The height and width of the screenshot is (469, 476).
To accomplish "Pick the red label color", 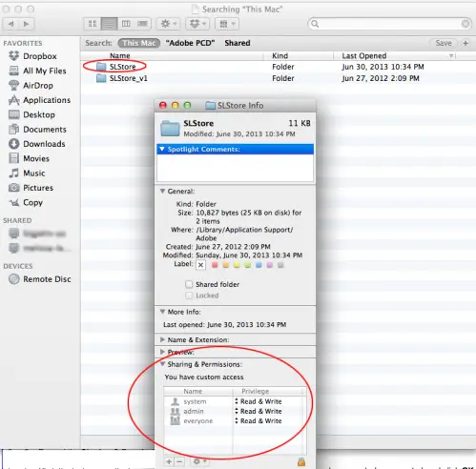I will pos(215,265).
